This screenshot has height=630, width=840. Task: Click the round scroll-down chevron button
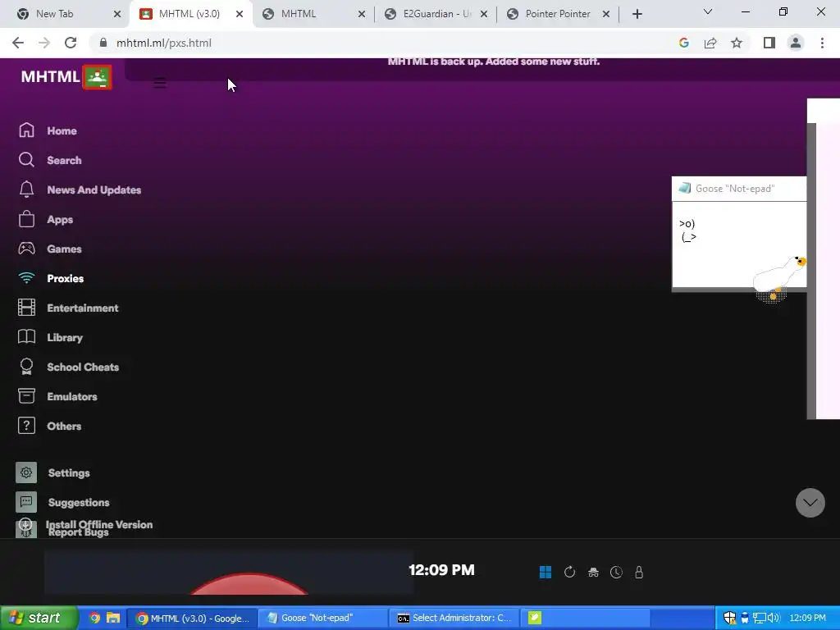(810, 503)
